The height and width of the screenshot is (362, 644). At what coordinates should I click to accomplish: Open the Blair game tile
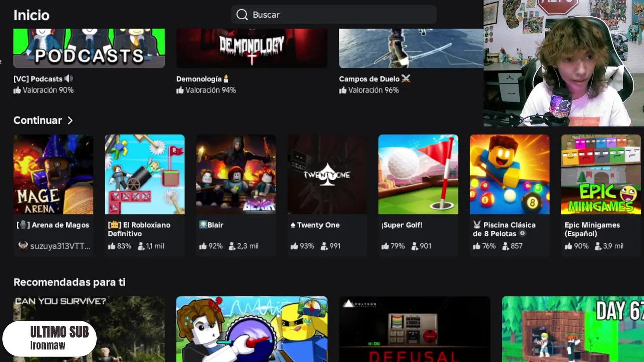tap(236, 174)
